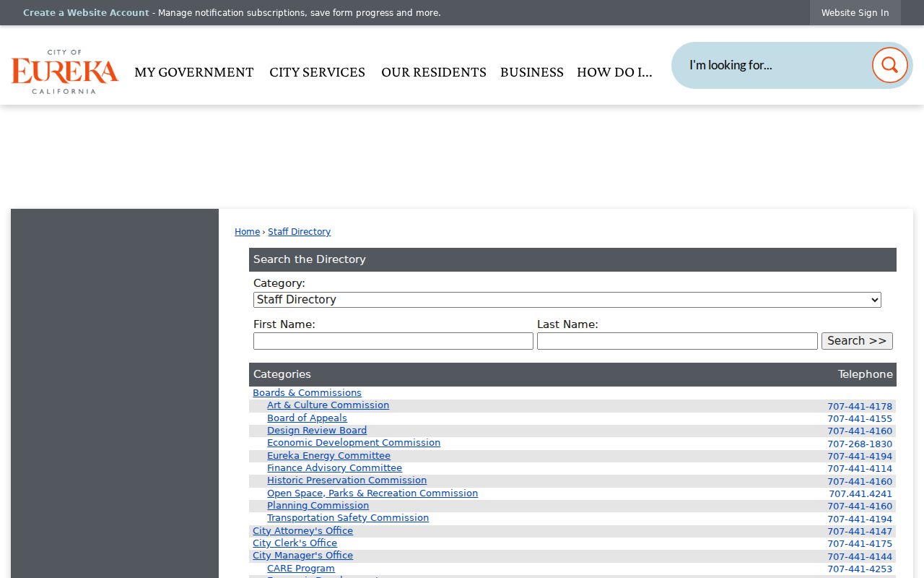Open Art & Culture Commission link
924x578 pixels.
(328, 405)
